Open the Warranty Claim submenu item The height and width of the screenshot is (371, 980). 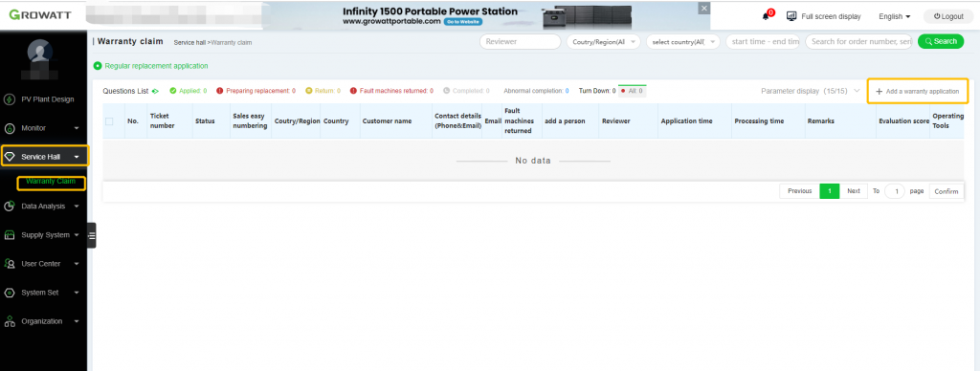[51, 181]
